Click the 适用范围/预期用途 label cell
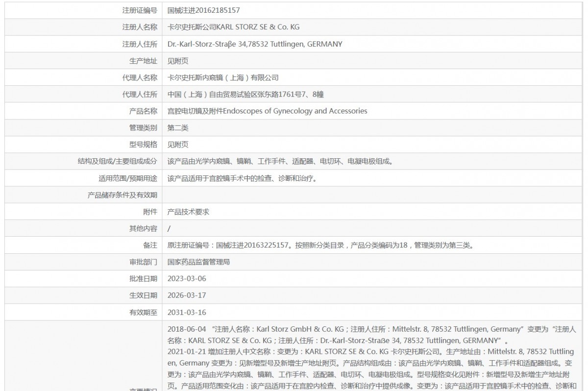Image resolution: width=588 pixels, height=391 pixels. tap(84, 178)
